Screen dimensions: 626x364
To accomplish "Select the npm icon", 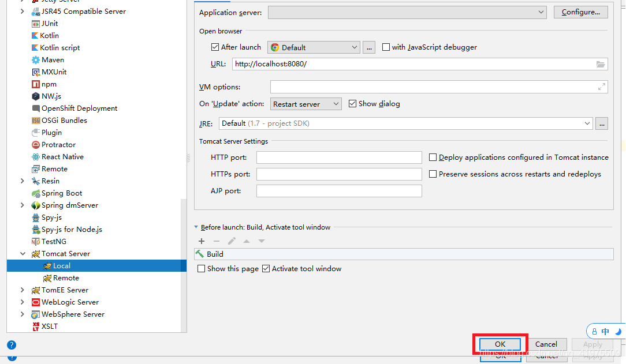I will click(36, 84).
